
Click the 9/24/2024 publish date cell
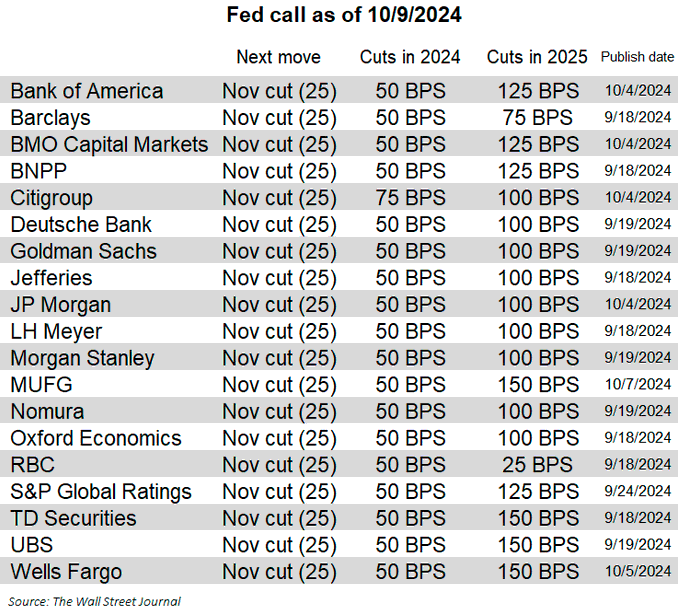click(x=637, y=492)
